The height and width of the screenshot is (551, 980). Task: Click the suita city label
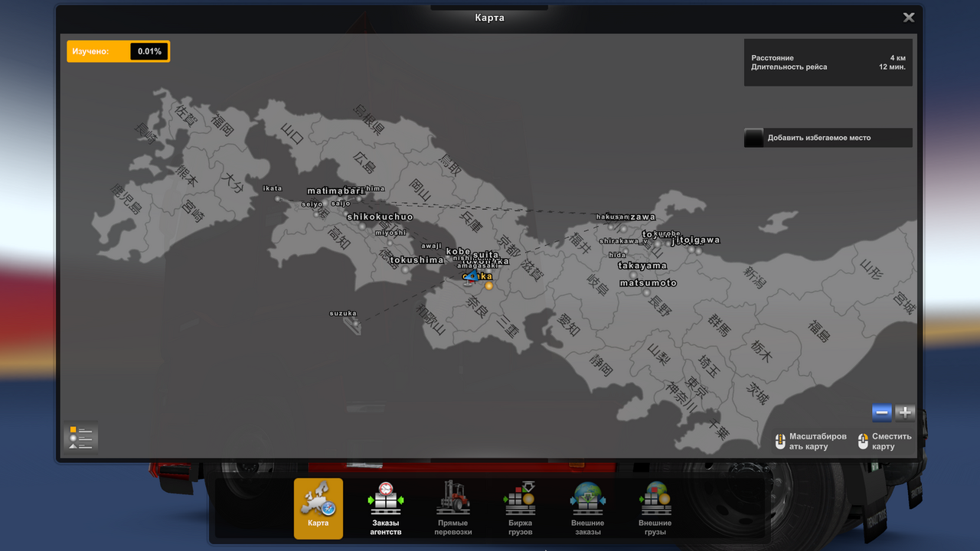click(485, 254)
